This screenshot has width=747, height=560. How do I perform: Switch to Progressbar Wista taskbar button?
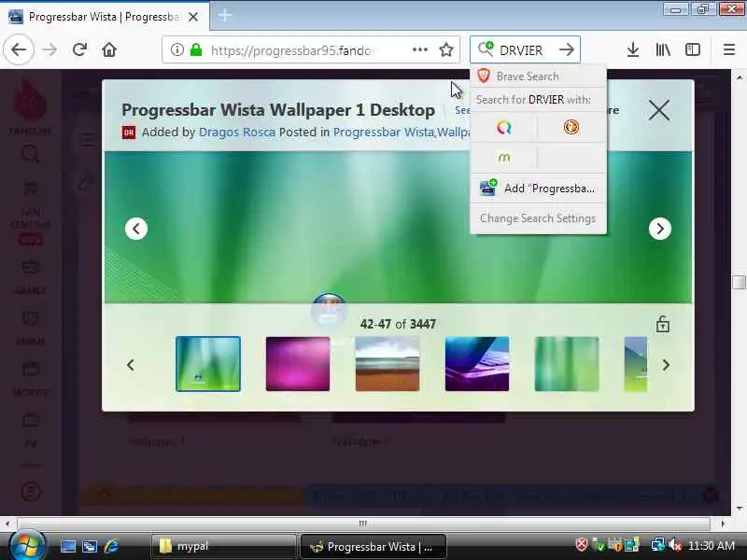click(x=373, y=546)
